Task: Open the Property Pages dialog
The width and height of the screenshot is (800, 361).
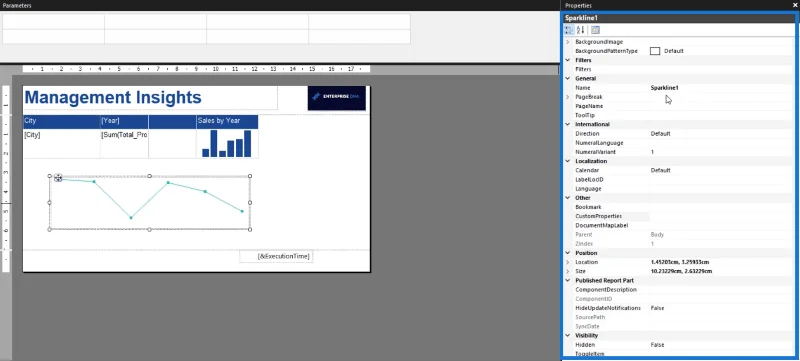Action: [x=595, y=30]
